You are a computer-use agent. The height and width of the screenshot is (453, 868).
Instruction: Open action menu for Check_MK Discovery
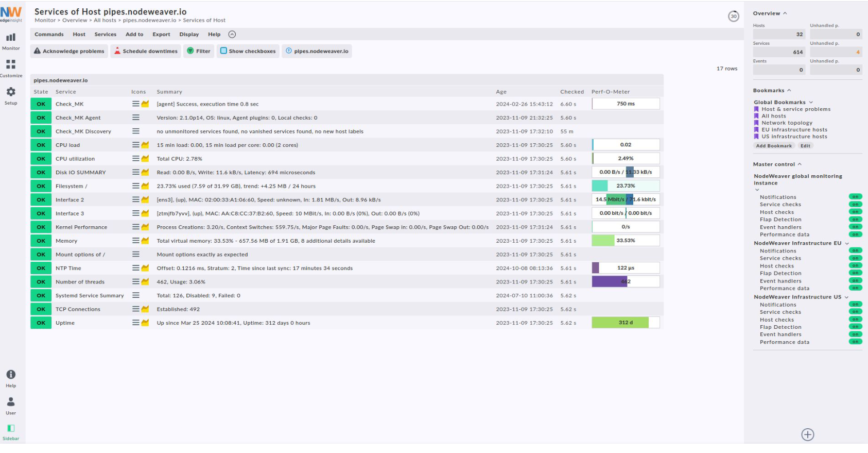[136, 131]
